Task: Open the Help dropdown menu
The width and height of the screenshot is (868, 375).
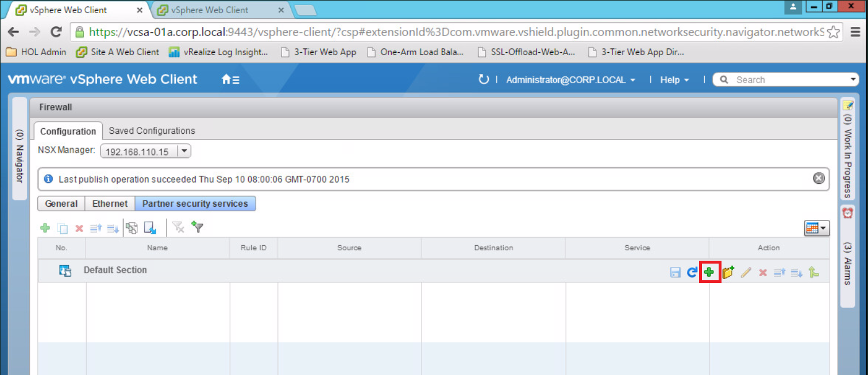Action: click(x=674, y=80)
